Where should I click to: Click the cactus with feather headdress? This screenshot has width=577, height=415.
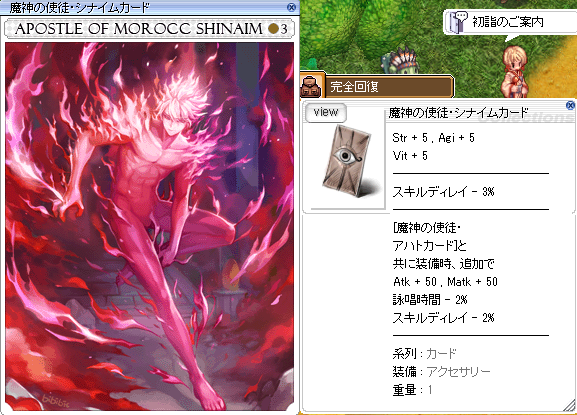[x=399, y=61]
